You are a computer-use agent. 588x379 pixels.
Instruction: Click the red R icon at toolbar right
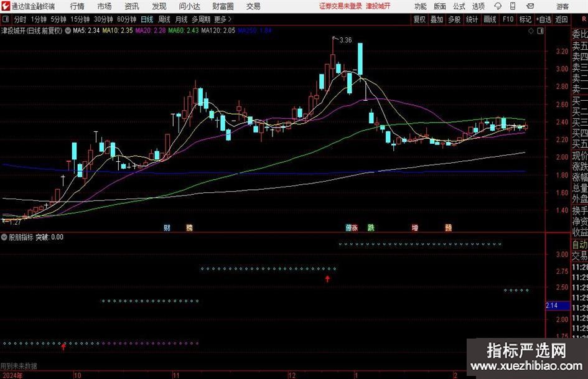[584, 19]
